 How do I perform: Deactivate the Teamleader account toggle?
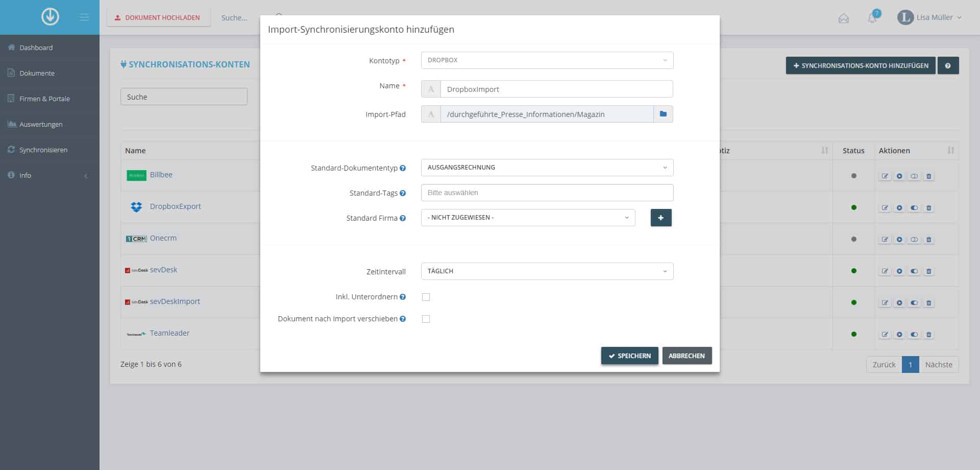point(914,335)
